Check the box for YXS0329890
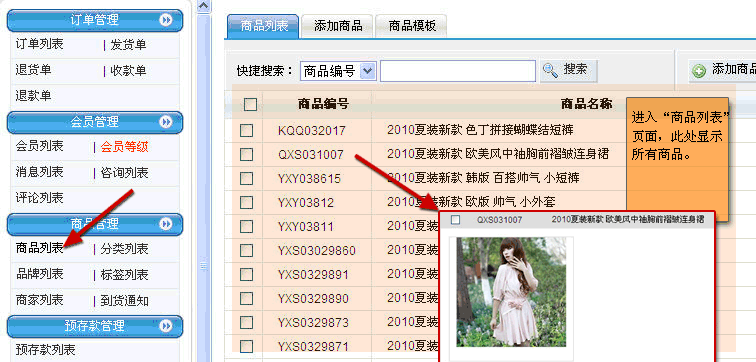Viewport: 756px width, 362px height. coord(246,298)
